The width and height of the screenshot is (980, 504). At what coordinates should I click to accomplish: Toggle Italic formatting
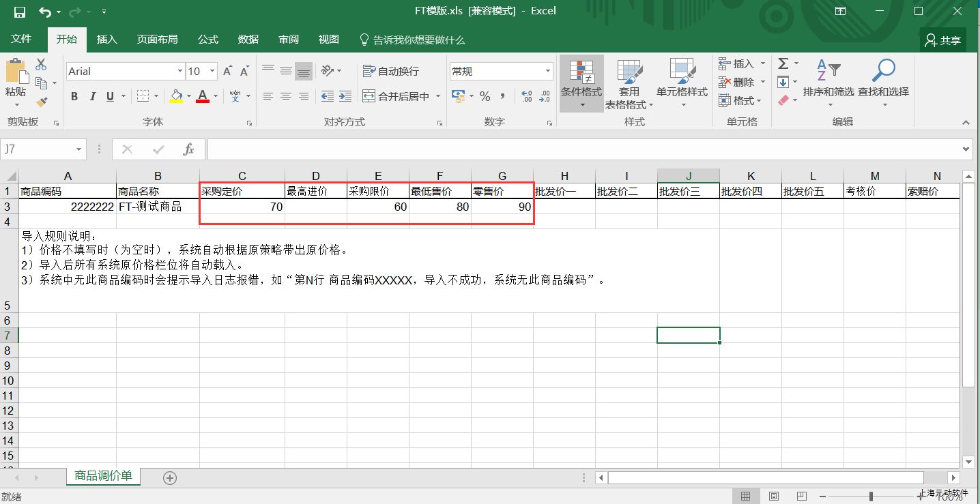click(92, 96)
